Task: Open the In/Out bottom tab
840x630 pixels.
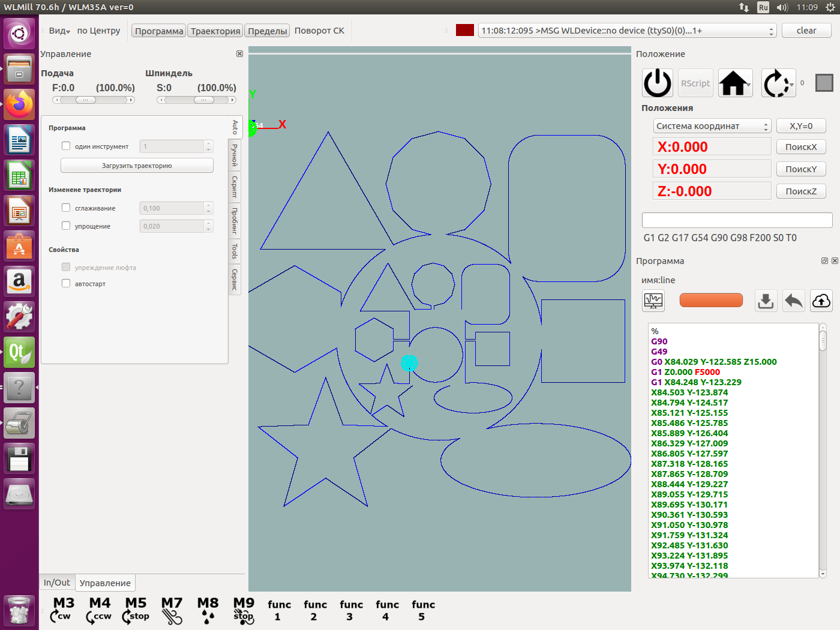Action: [57, 583]
